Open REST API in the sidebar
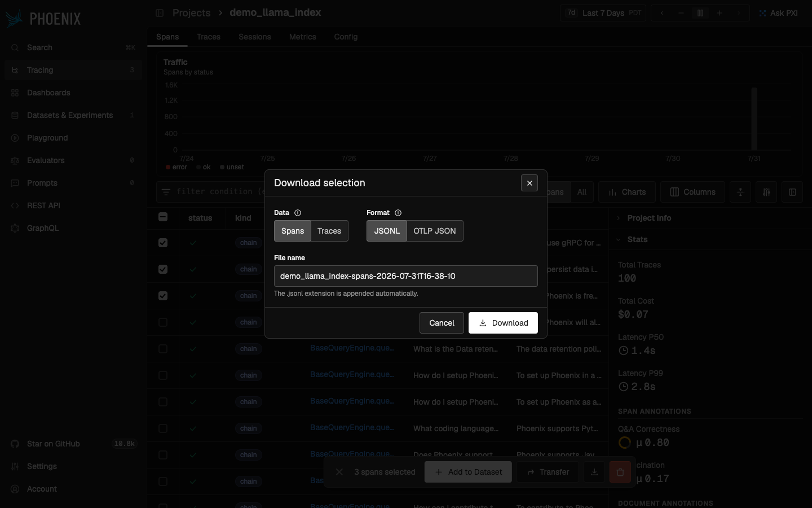This screenshot has width=812, height=508. 73,205
